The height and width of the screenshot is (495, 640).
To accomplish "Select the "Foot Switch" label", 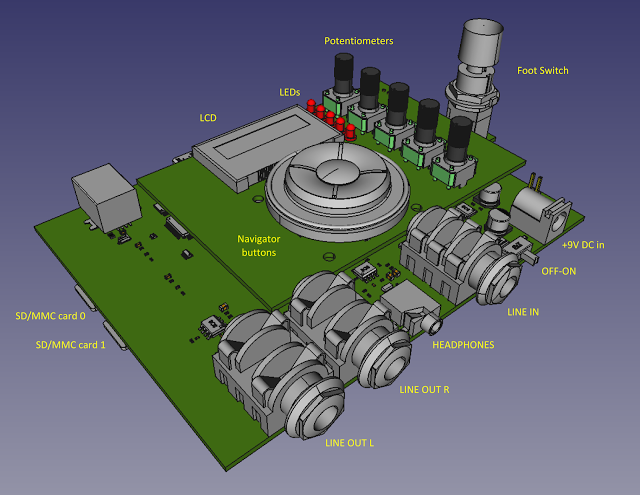I will (544, 70).
